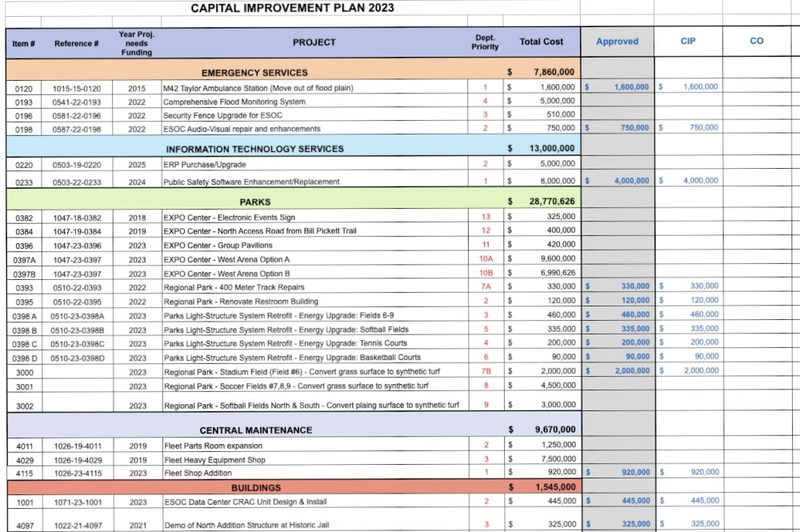This screenshot has height=532, width=800.
Task: Click the 'ERP Purchase/Upgrade' project cell
Action: tap(314, 164)
